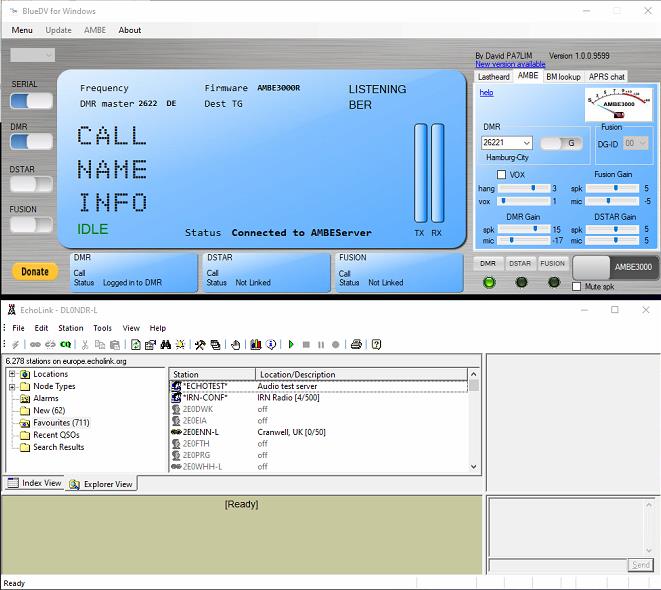The image size is (661, 590).
Task: Click the yellow Donate button
Action: 35,272
